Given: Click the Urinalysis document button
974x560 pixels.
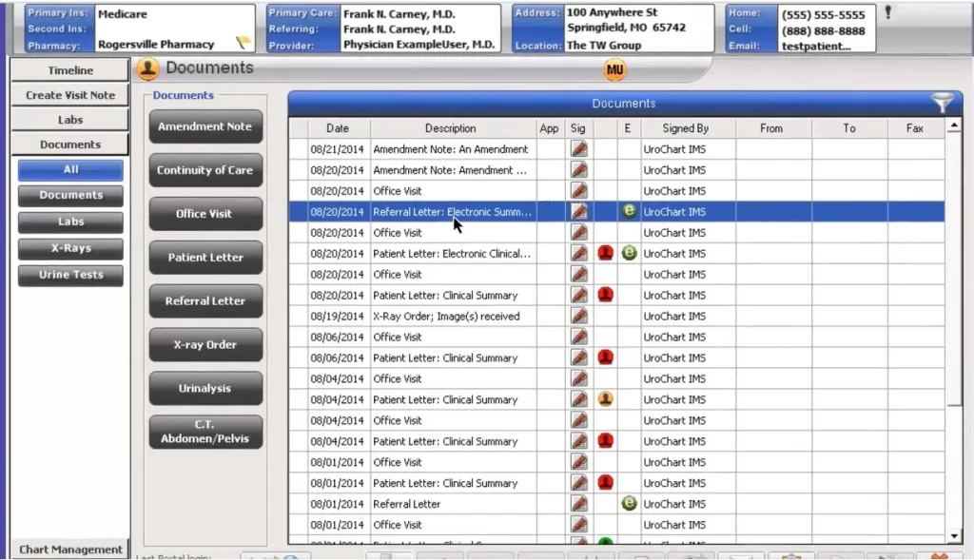Looking at the screenshot, I should pyautogui.click(x=205, y=388).
